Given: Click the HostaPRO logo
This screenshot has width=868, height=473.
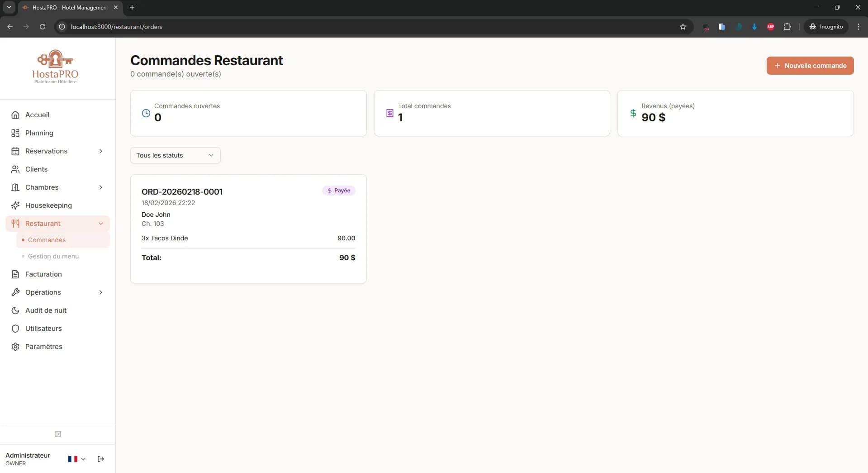Looking at the screenshot, I should pos(55,67).
